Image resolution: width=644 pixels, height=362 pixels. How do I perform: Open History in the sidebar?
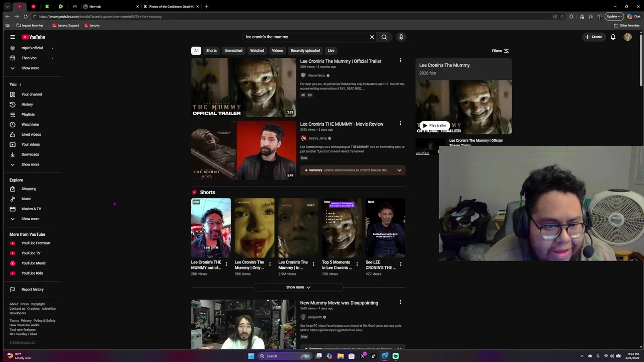pyautogui.click(x=27, y=104)
